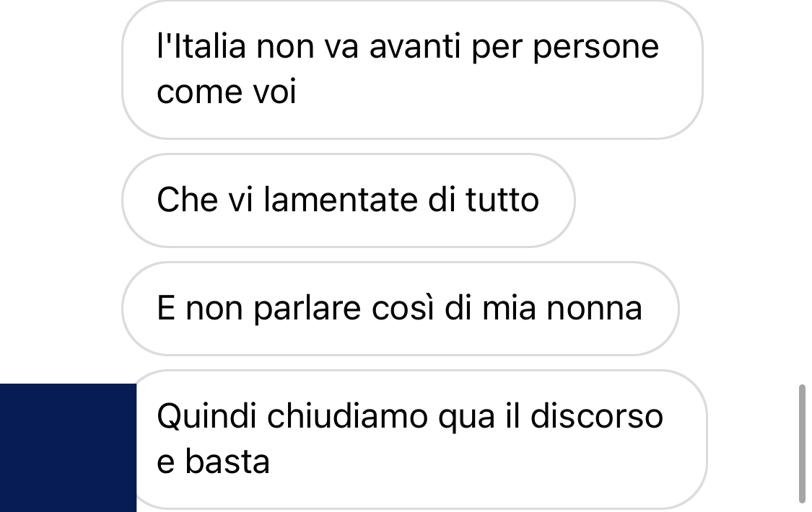Click the word 'persone' in the first message
The image size is (812, 512).
595,48
